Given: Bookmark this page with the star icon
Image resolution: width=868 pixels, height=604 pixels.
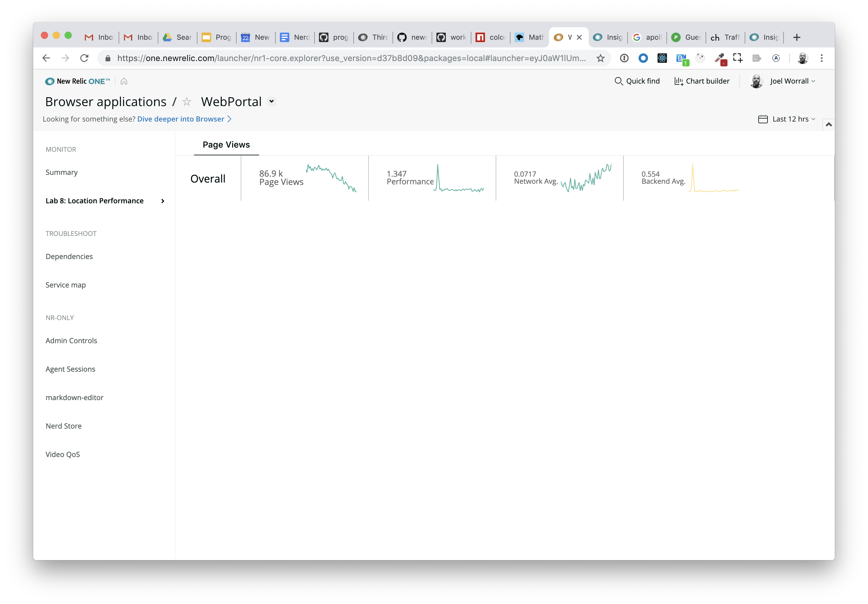Looking at the screenshot, I should [600, 58].
